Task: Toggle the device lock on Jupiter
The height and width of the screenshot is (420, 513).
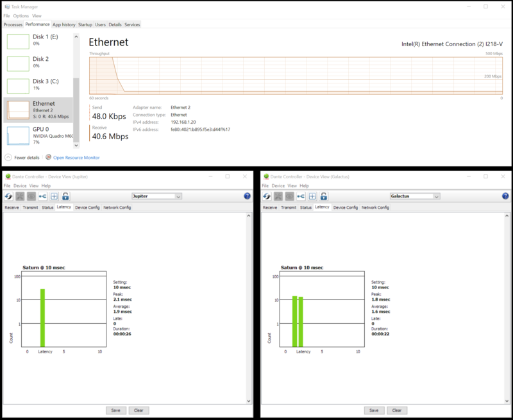Action: point(65,196)
